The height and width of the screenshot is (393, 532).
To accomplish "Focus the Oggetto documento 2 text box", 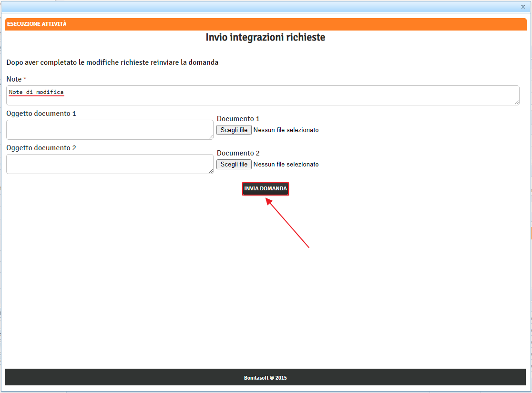I will [x=109, y=164].
